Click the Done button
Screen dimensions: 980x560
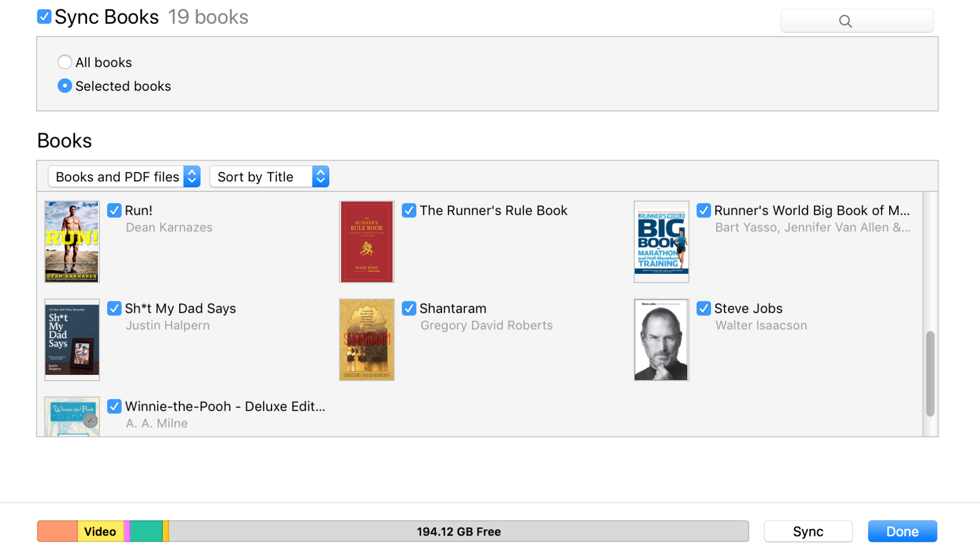point(902,531)
